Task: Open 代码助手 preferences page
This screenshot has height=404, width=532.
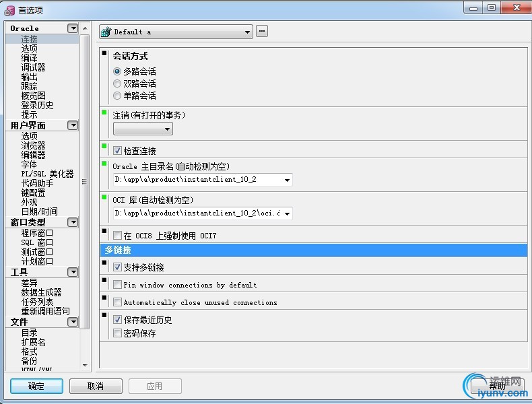Action: [x=37, y=183]
